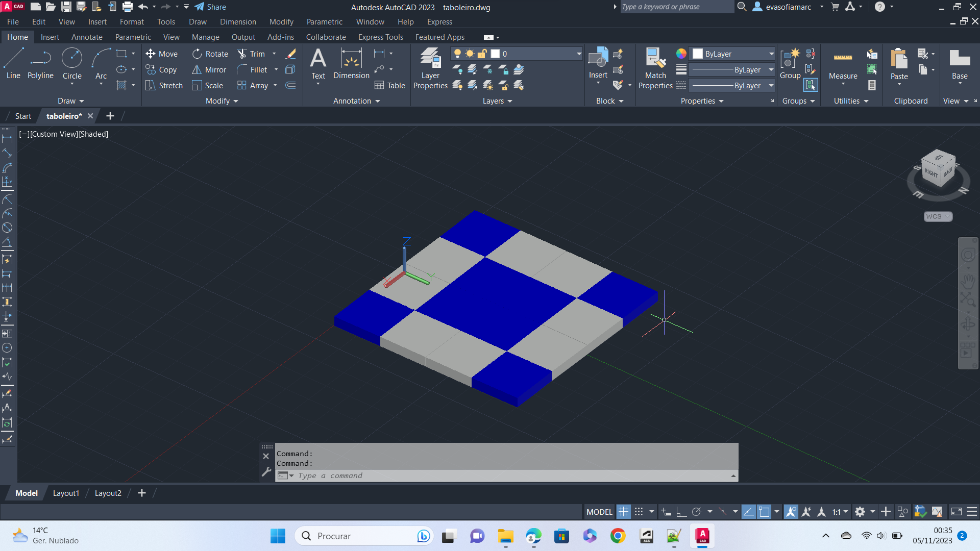Viewport: 980px width, 551px height.
Task: Open the Format menu
Action: pos(132,22)
